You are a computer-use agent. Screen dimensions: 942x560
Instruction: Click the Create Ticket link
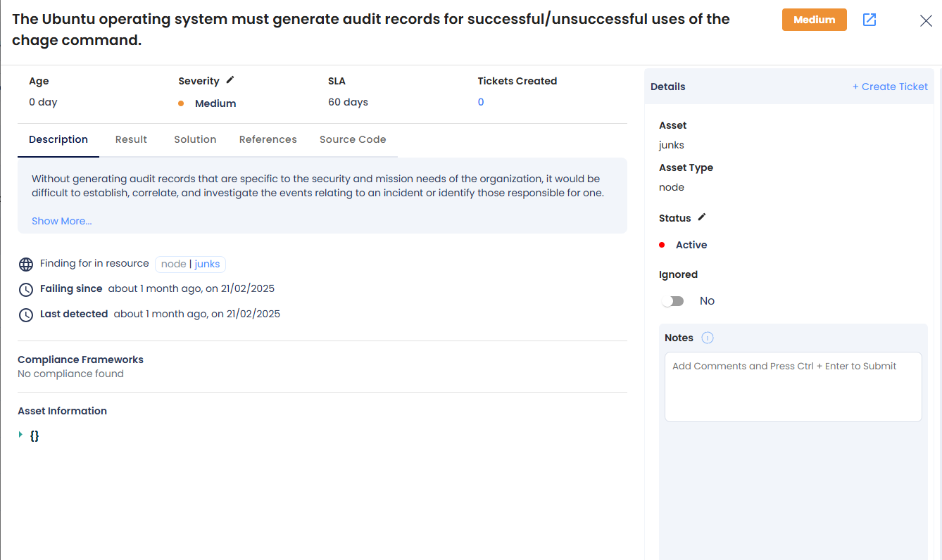tap(891, 87)
